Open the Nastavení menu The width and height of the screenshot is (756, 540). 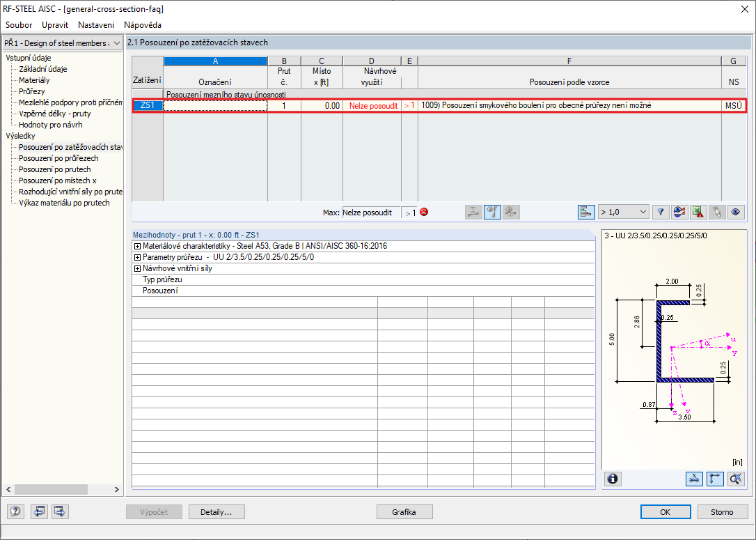[96, 25]
